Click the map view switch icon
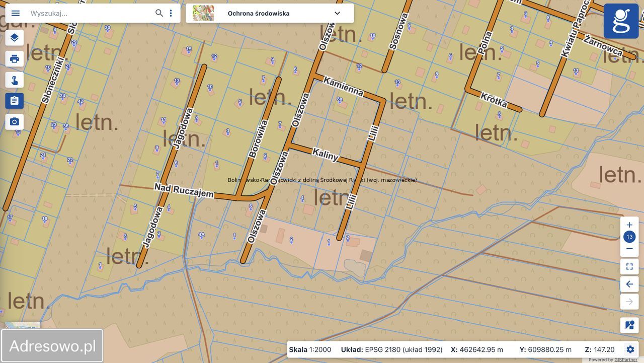 (x=629, y=325)
